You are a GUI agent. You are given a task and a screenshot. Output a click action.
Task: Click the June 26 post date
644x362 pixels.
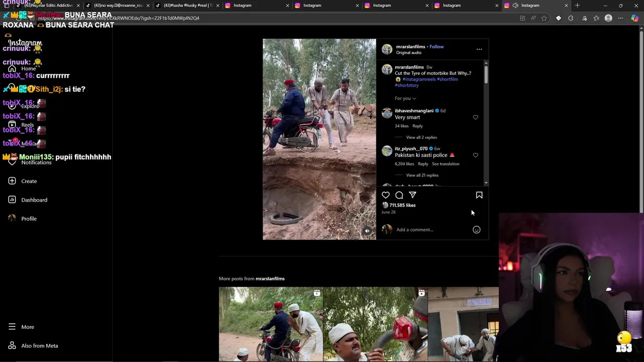pyautogui.click(x=388, y=212)
